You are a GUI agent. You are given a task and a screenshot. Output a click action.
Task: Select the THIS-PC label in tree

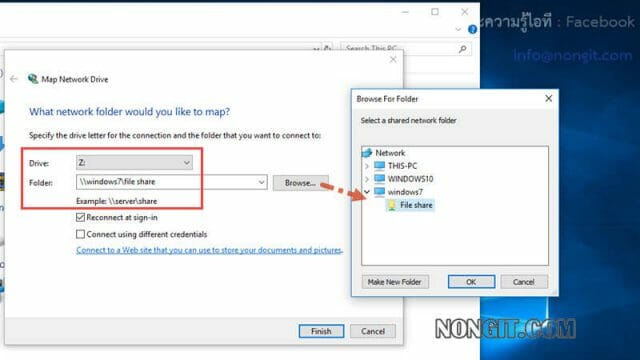coord(402,166)
